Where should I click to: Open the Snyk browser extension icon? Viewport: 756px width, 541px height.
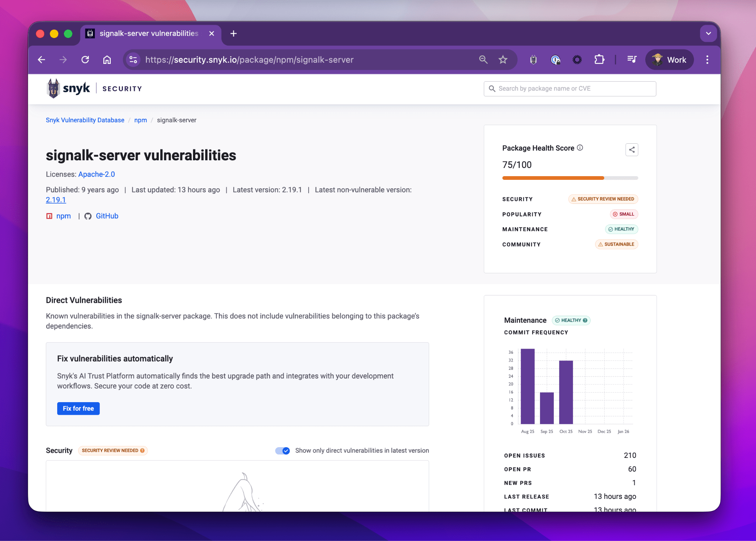[533, 59]
